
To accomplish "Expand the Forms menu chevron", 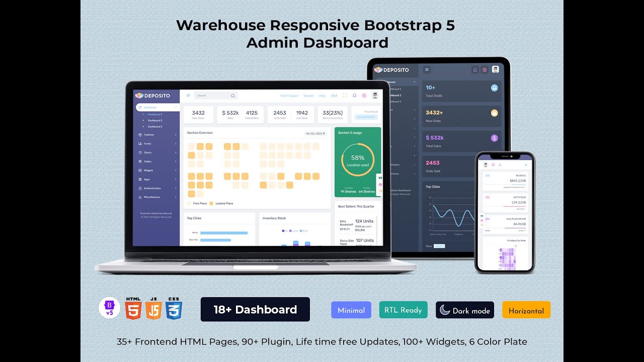I will pos(176,144).
